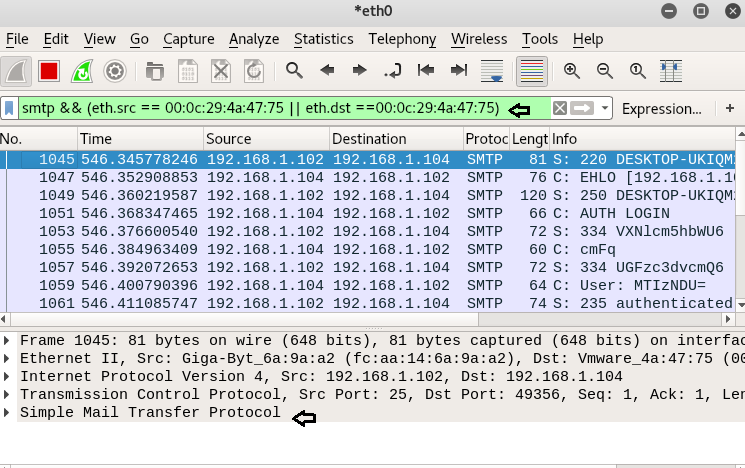
Task: Sort by the No. column header
Action: (38, 139)
